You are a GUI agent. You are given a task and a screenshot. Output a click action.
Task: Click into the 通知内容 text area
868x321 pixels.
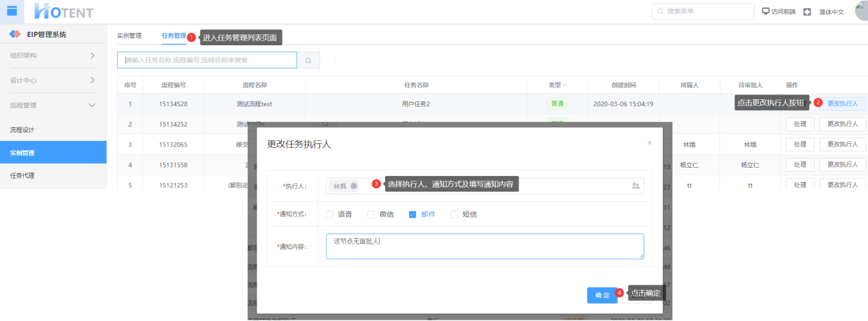click(485, 246)
